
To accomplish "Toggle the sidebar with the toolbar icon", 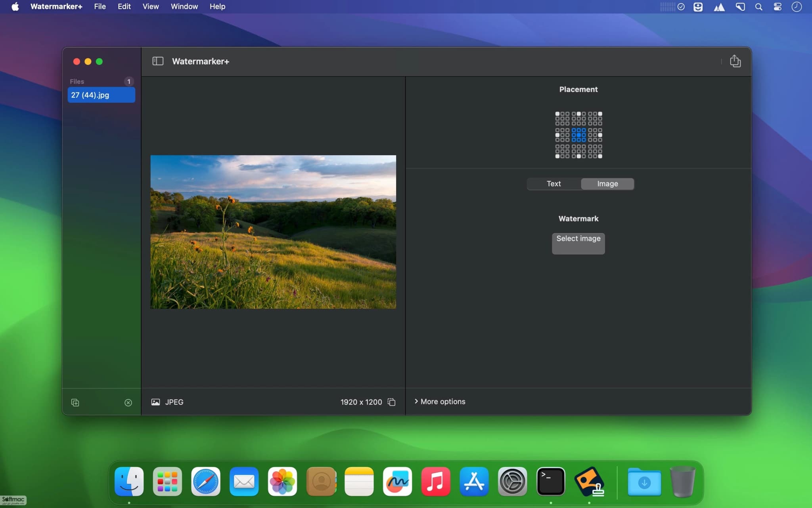I will click(158, 61).
